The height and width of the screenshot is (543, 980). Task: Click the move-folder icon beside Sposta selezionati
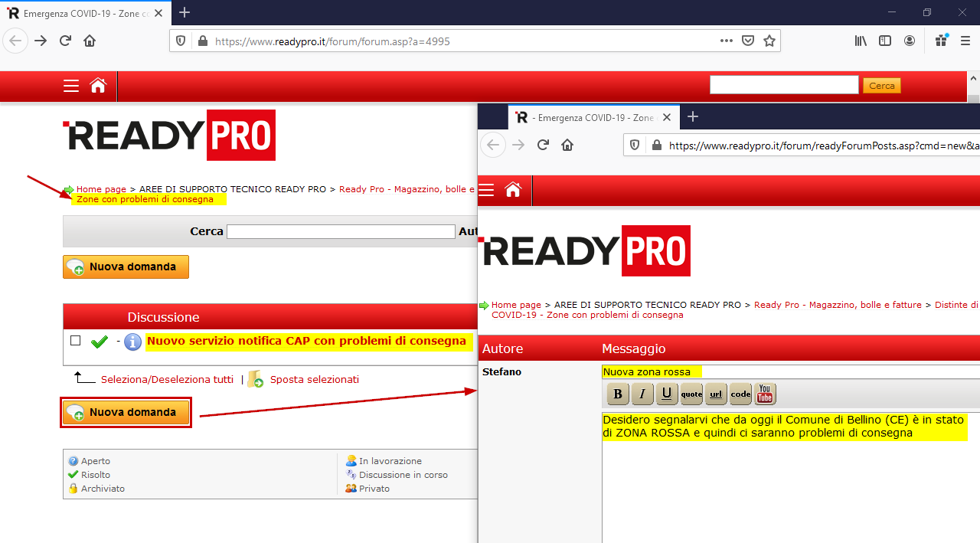pyautogui.click(x=256, y=379)
